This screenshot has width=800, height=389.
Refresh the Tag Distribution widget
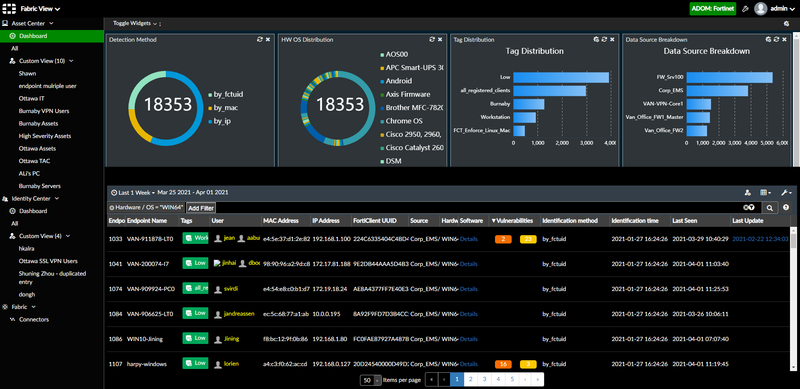pos(604,39)
